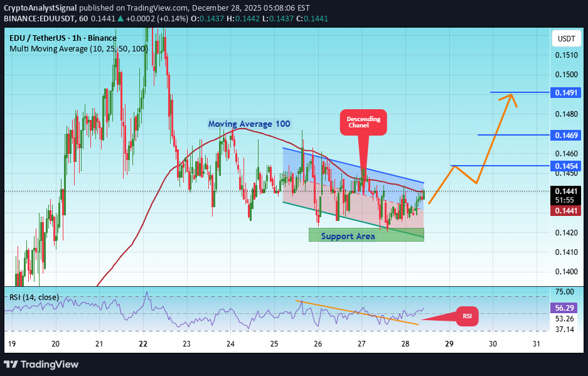Select the 0.1469 blue price label
Viewport: 588px width, 376px height.
click(567, 135)
